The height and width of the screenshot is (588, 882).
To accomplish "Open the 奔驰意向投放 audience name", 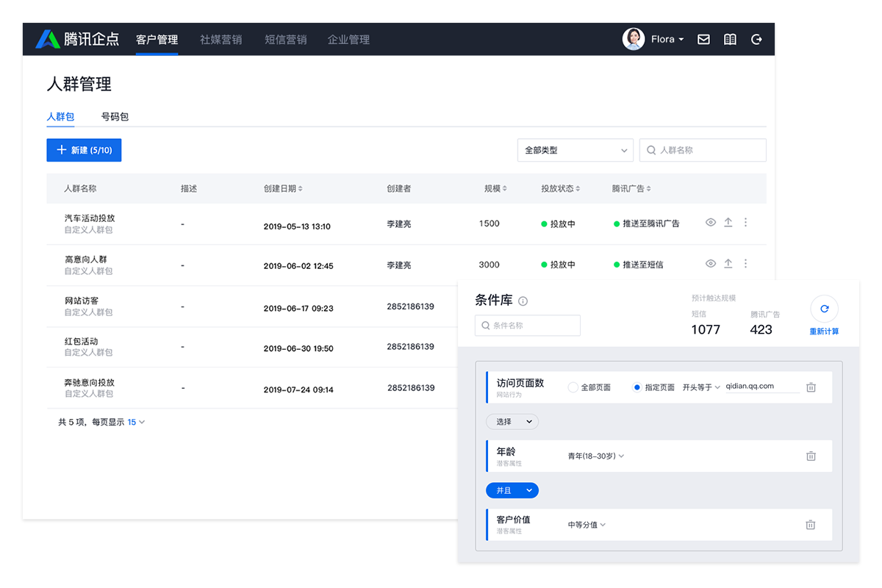I will [x=90, y=383].
